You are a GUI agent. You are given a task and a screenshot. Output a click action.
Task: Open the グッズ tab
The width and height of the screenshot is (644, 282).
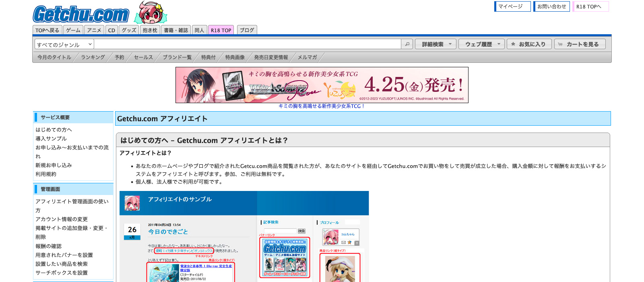(129, 30)
